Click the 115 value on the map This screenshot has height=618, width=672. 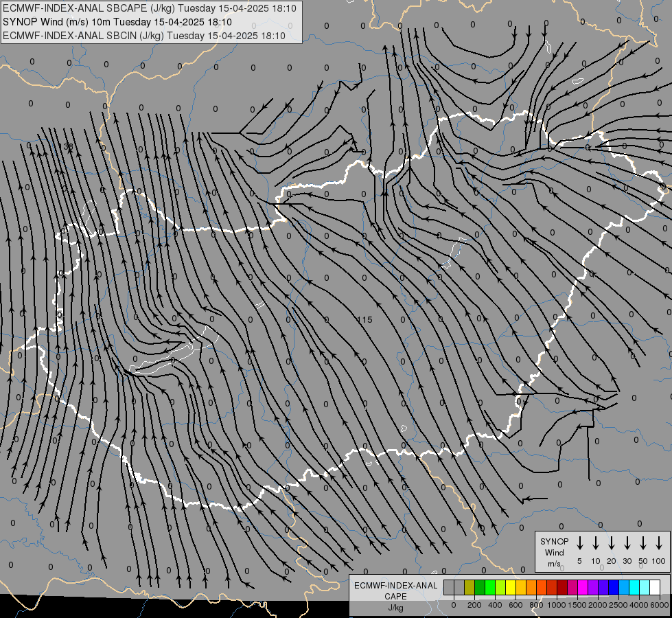(x=364, y=319)
